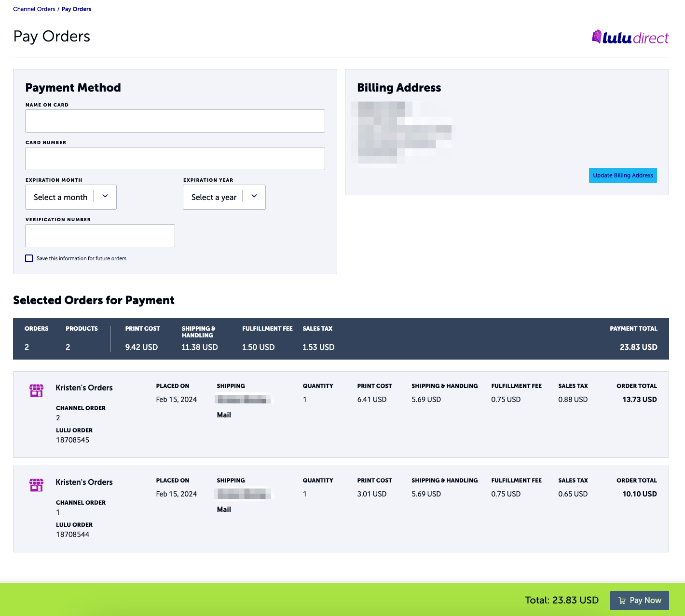
Task: Focus the Card Number field
Action: click(175, 159)
